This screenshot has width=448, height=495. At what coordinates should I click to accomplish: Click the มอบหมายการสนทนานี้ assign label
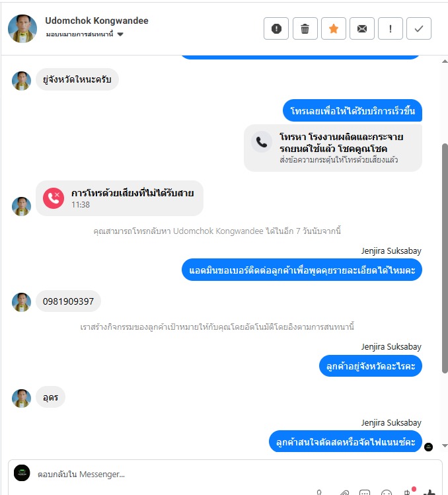coord(79,34)
